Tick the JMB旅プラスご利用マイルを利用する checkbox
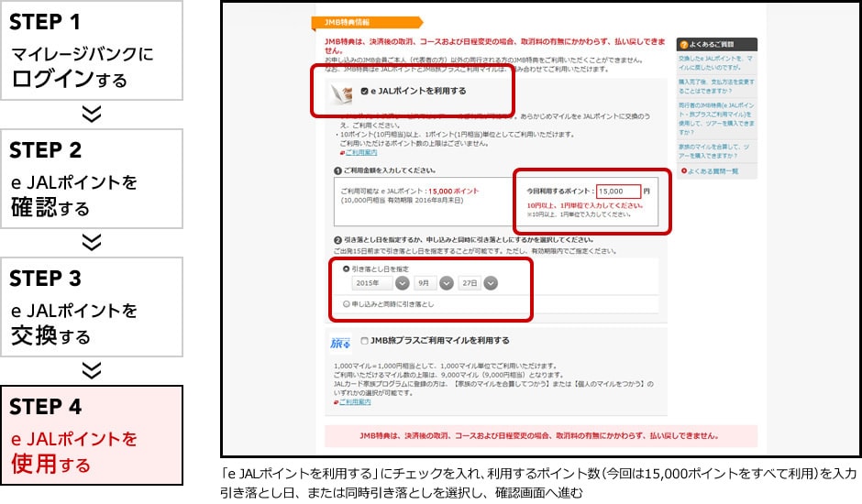This screenshot has height=504, width=862. tap(365, 340)
